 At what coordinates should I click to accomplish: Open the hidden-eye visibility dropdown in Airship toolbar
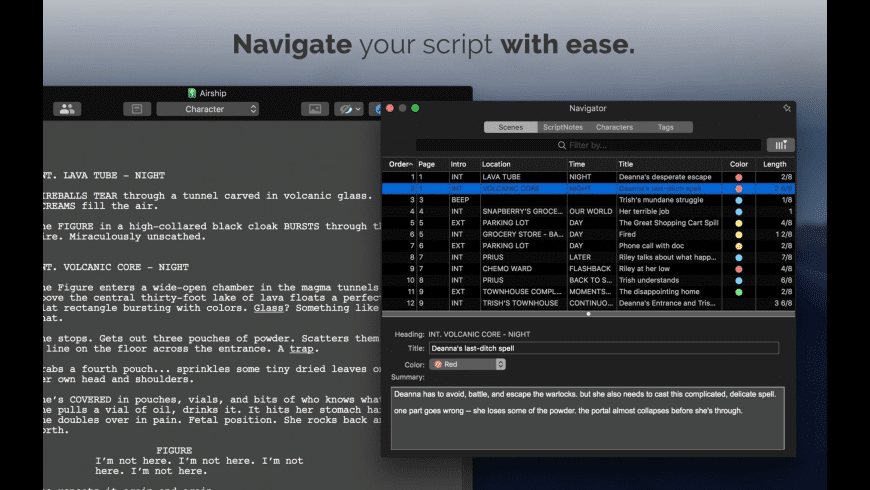(x=348, y=109)
